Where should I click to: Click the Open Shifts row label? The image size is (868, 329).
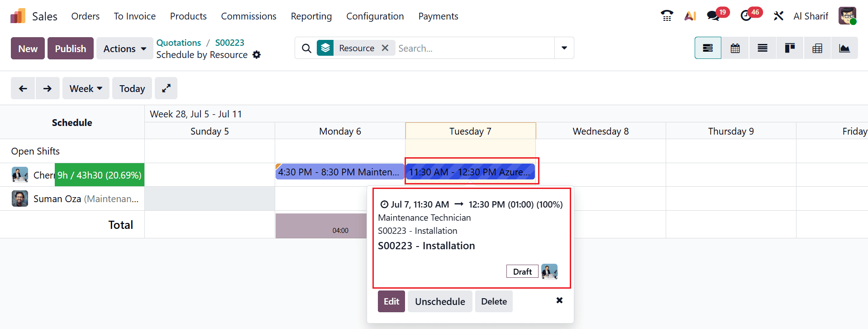point(35,151)
